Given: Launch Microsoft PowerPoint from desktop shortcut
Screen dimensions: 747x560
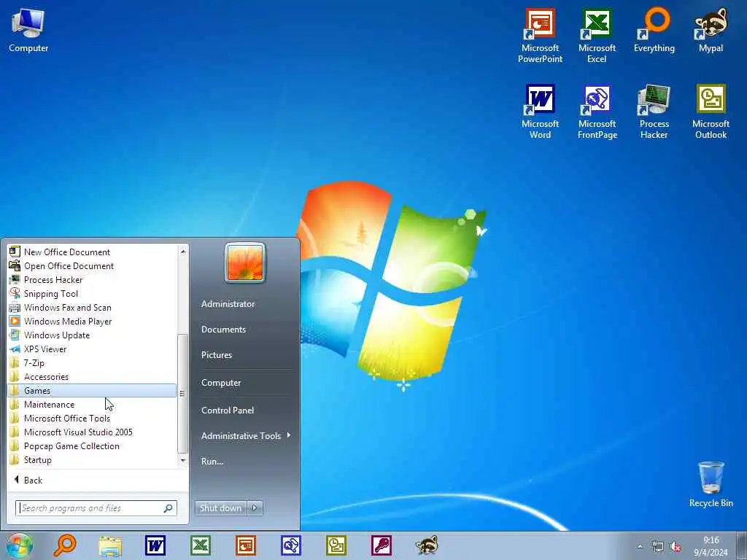Looking at the screenshot, I should 540,36.
